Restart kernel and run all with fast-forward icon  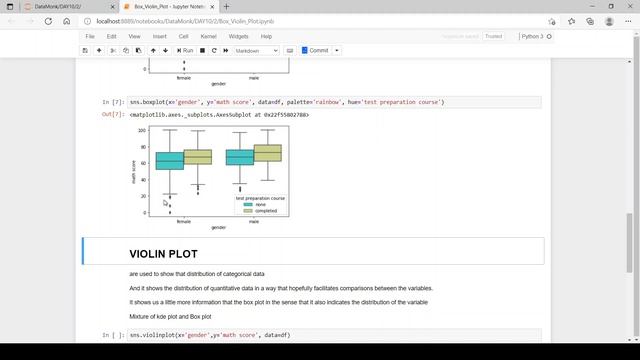(226, 51)
